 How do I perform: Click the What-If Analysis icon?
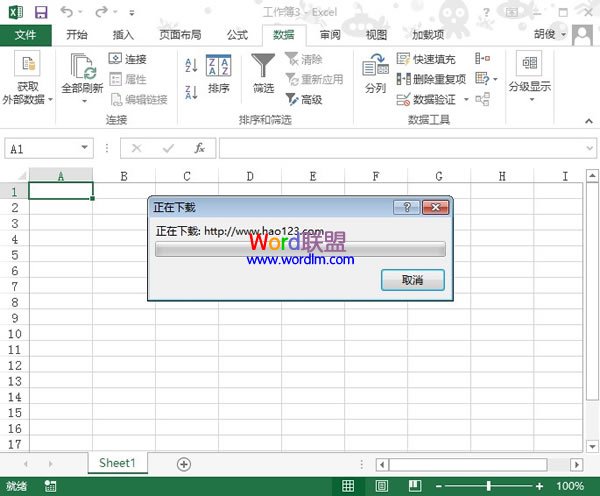482,79
